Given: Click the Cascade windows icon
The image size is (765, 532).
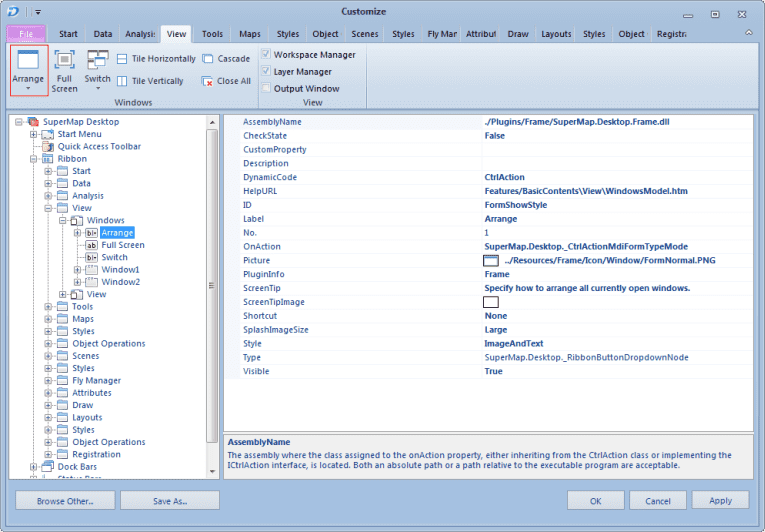Looking at the screenshot, I should (x=208, y=59).
